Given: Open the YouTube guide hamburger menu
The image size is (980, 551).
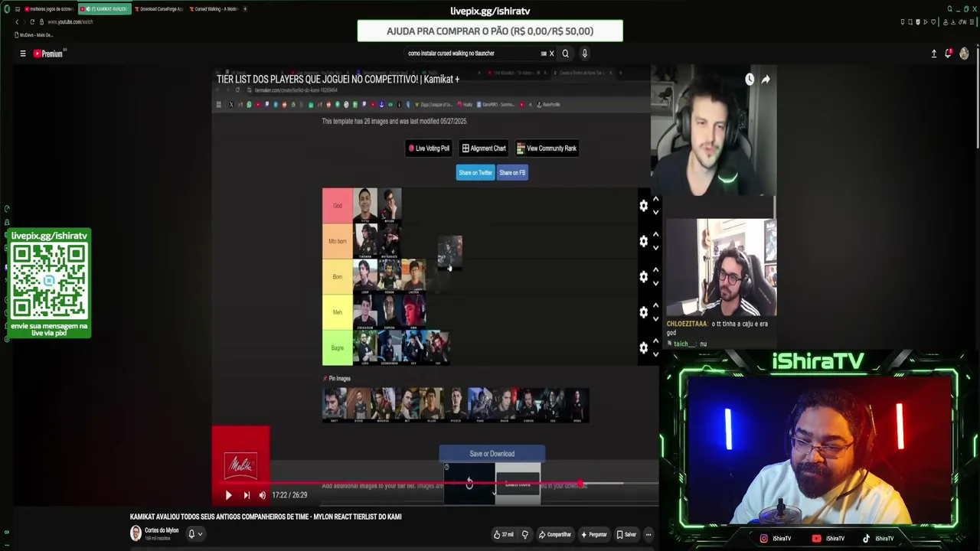Looking at the screenshot, I should click(x=23, y=54).
